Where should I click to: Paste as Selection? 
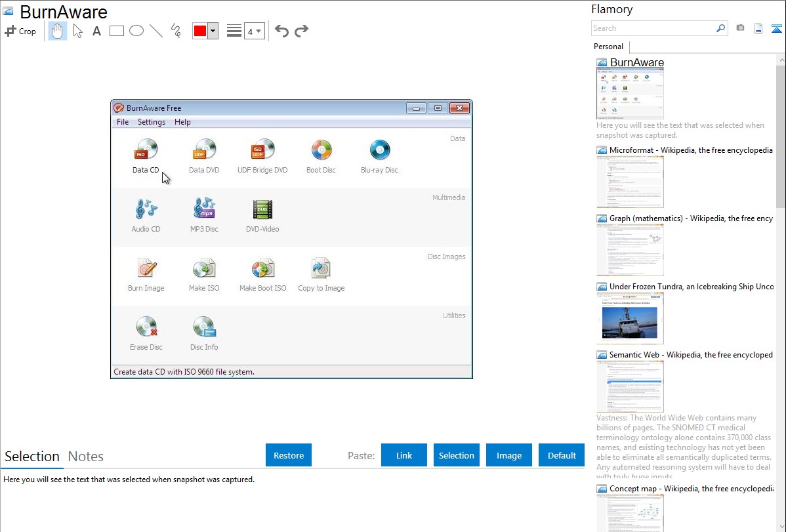(x=457, y=455)
